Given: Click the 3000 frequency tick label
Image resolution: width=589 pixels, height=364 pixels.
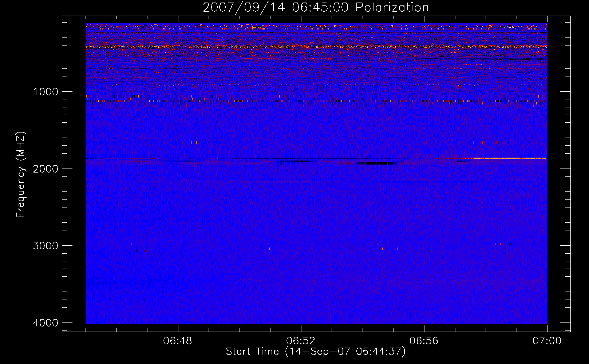Looking at the screenshot, I should coord(46,246).
